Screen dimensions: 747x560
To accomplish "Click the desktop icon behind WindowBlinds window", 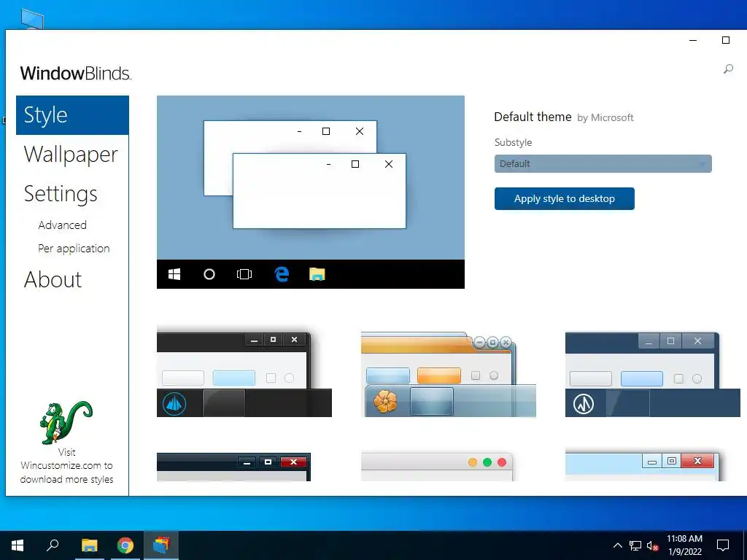I will pos(32,19).
